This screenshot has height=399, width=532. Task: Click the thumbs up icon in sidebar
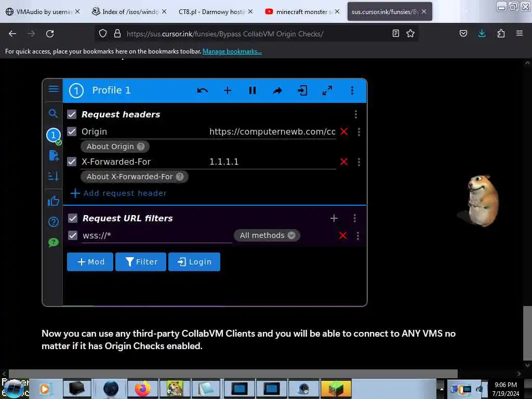click(54, 201)
